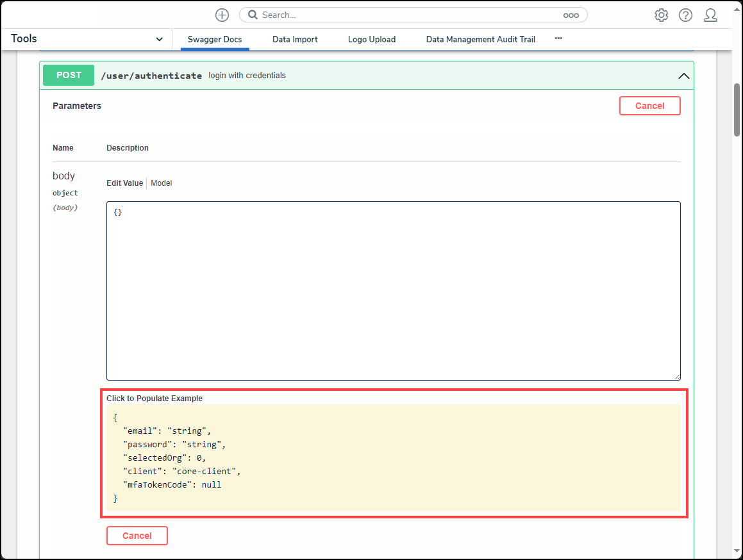Open the help question mark icon
The width and height of the screenshot is (743, 560).
click(x=685, y=15)
